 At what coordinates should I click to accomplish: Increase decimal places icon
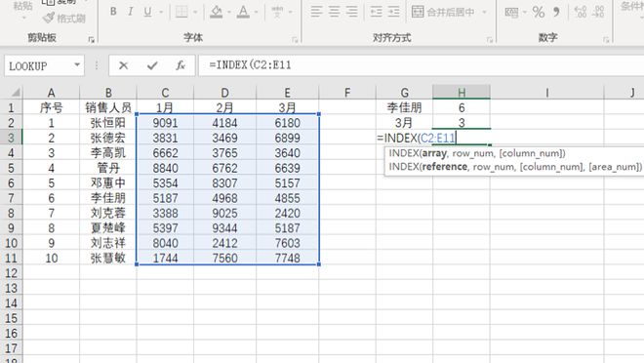pyautogui.click(x=581, y=12)
